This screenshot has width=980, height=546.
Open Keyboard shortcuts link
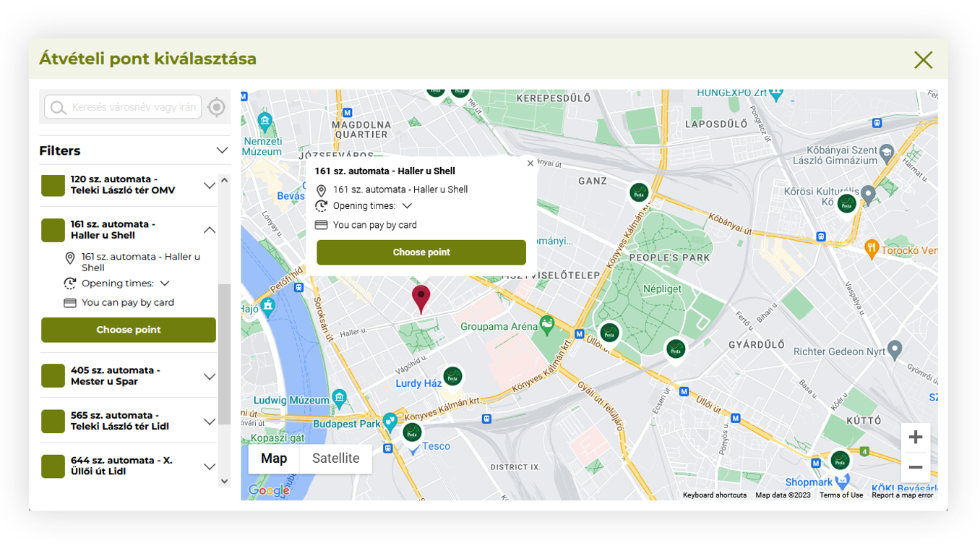(x=714, y=495)
